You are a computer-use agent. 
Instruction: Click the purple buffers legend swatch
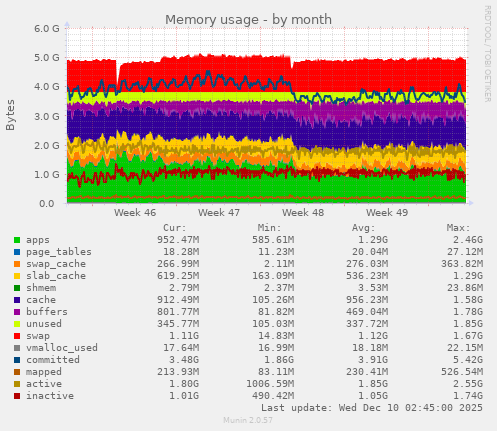point(17,312)
